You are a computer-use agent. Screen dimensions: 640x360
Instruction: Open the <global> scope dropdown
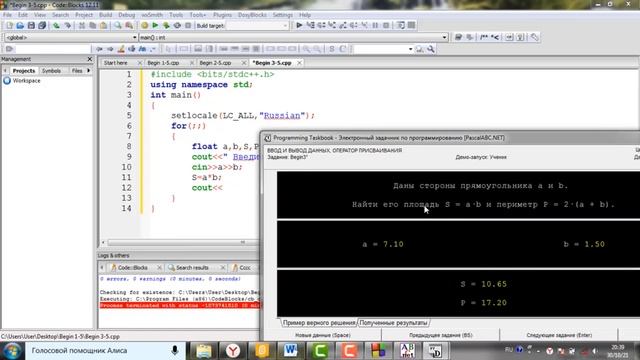point(71,37)
